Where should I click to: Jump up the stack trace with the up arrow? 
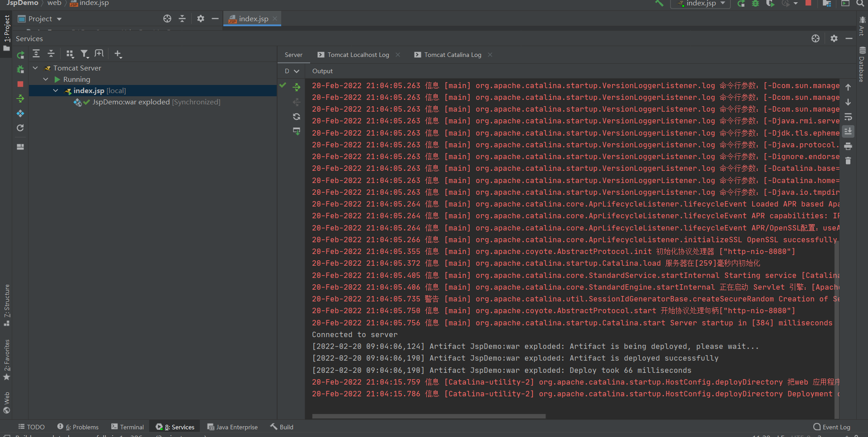point(848,87)
